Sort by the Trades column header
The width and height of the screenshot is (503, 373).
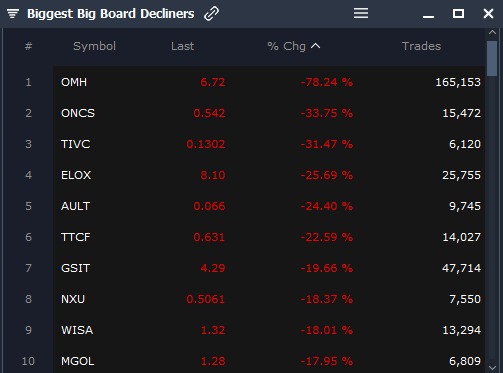[421, 46]
